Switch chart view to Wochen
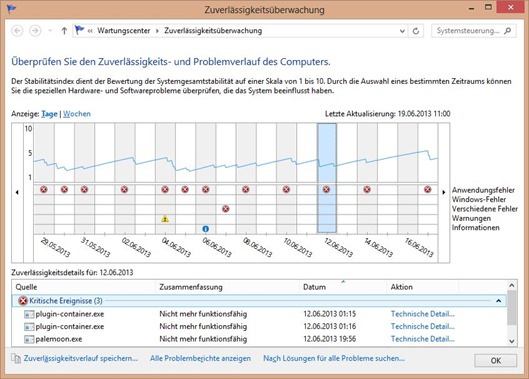529x379 pixels. click(77, 114)
